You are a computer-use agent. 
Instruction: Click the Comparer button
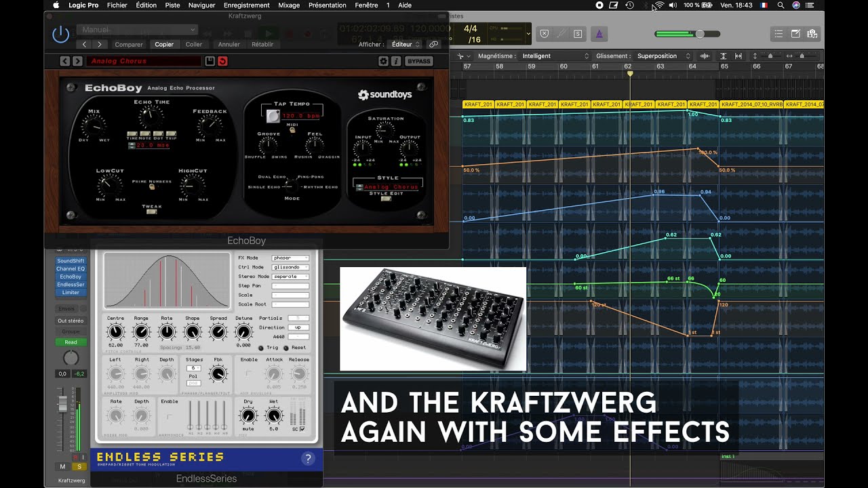click(x=129, y=45)
